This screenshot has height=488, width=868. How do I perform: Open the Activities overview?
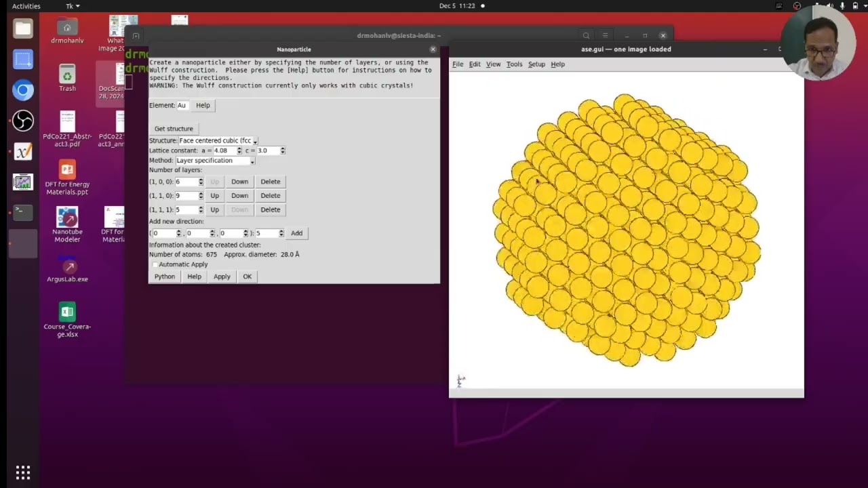(26, 6)
